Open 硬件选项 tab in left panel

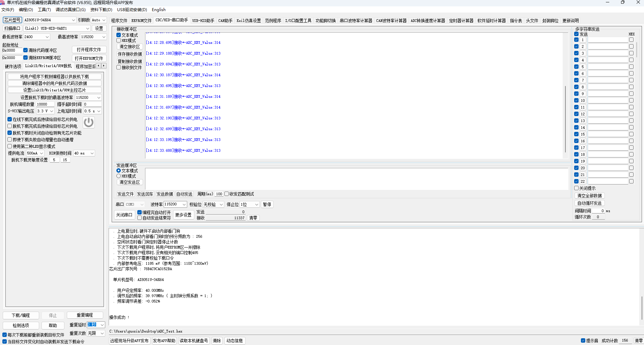coord(13,66)
